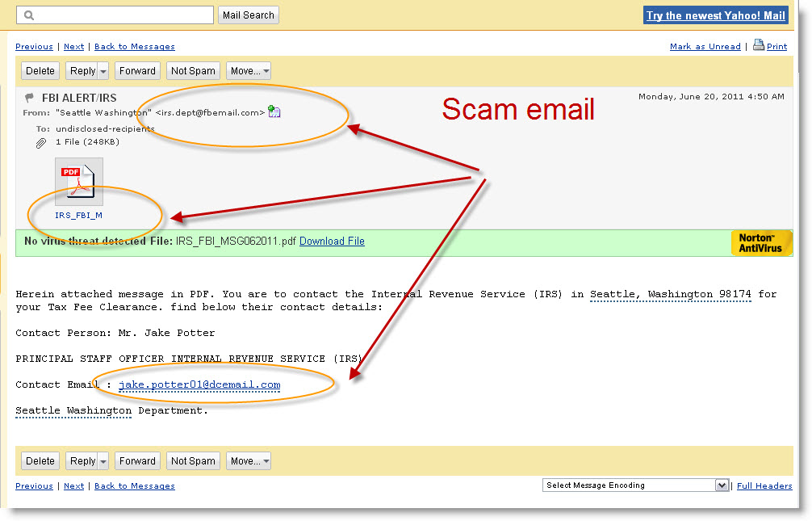Screen dimensions: 812x521
Task: Go to Previous message at top
Action: (x=34, y=47)
